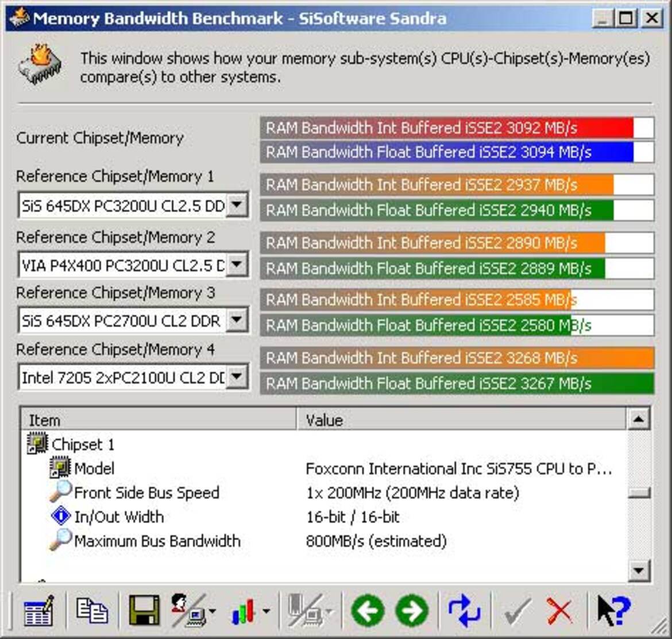Viewport: 672px width, 639px height.
Task: Click the green Float Buffered 2580 MB/s bar
Action: tap(457, 325)
